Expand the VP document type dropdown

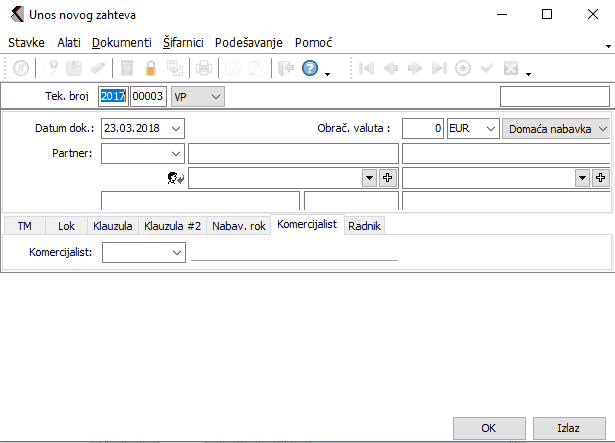pos(216,97)
